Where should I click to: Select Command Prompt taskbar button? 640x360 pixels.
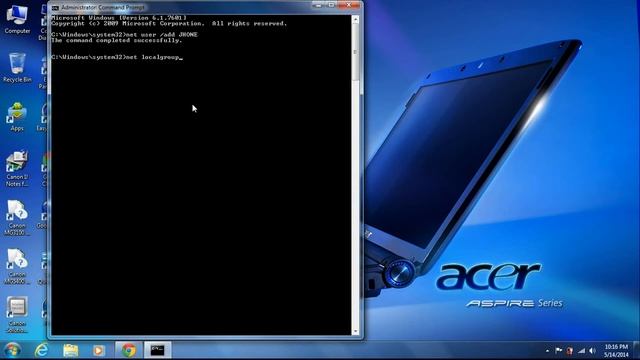[158, 350]
